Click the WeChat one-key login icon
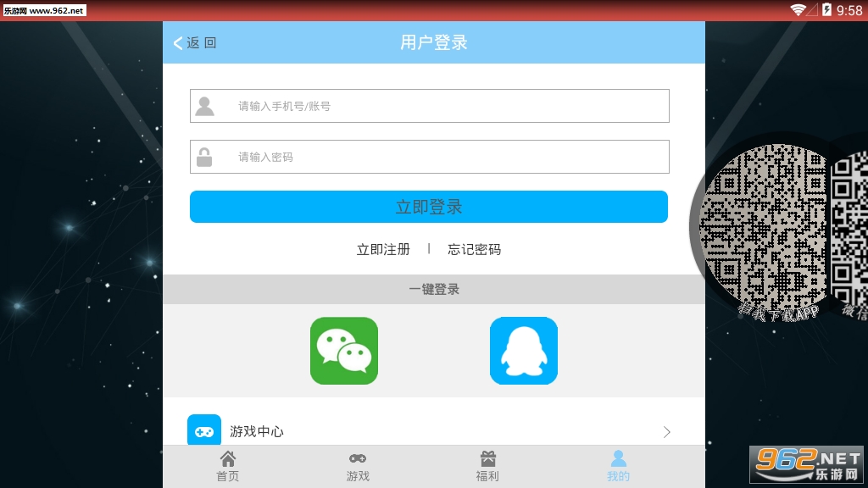The image size is (868, 488). [x=343, y=351]
